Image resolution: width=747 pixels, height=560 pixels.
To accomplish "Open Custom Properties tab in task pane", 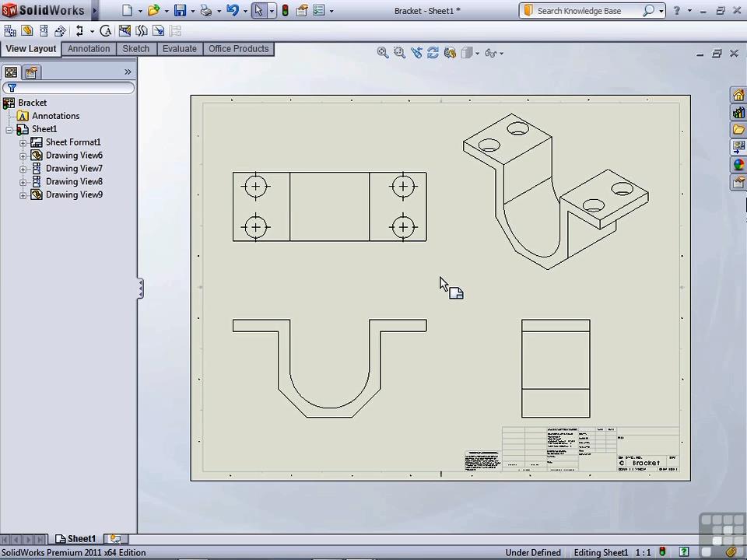I will pos(738,182).
